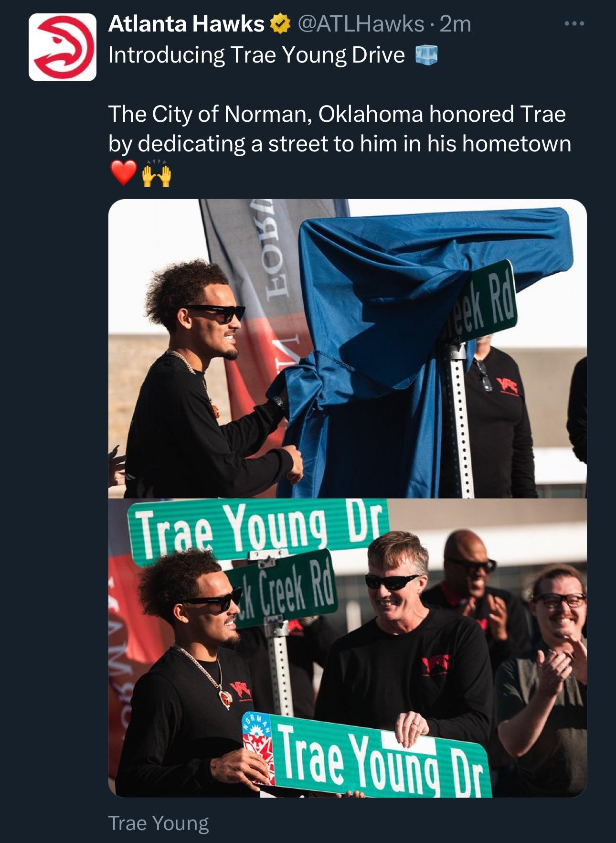Select the Trae Young tag below photos
The width and height of the screenshot is (616, 843).
pos(159,823)
